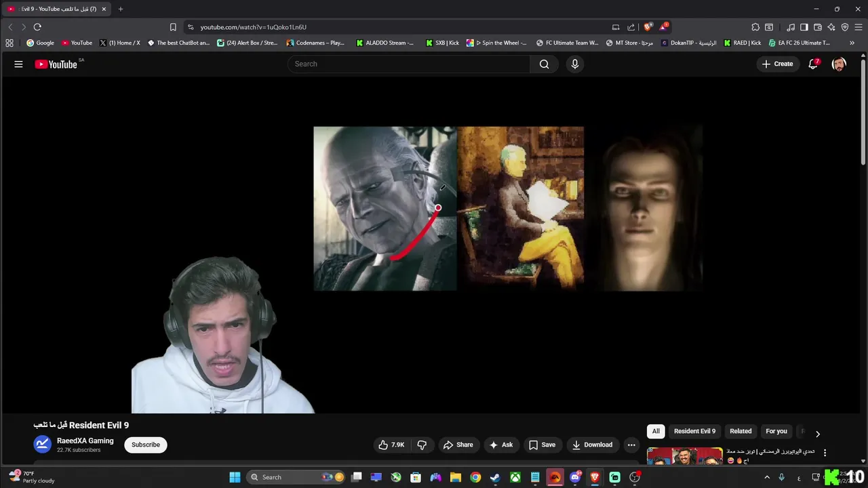This screenshot has height=488, width=868.
Task: Open the Google bookmark
Action: pos(40,43)
